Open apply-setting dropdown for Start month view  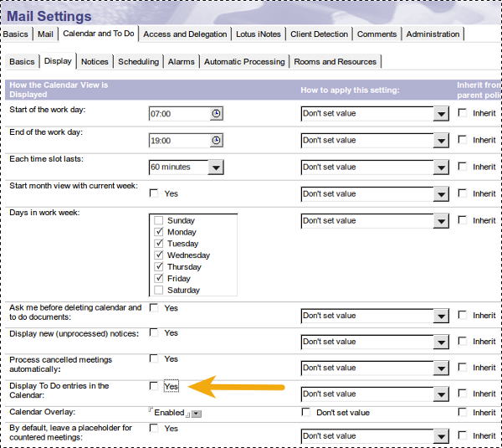(441, 194)
